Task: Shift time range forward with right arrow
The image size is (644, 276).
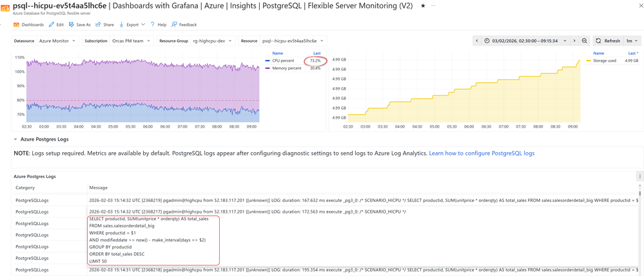Action: [x=574, y=41]
